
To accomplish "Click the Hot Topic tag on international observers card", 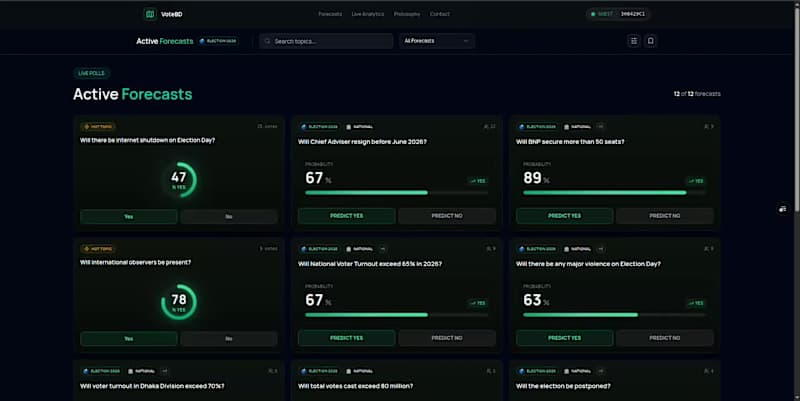I will tap(98, 249).
